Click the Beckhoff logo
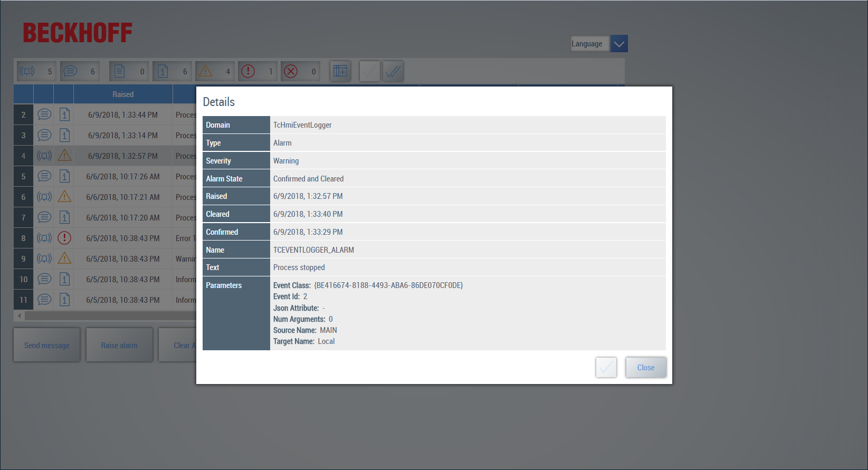 pos(78,33)
